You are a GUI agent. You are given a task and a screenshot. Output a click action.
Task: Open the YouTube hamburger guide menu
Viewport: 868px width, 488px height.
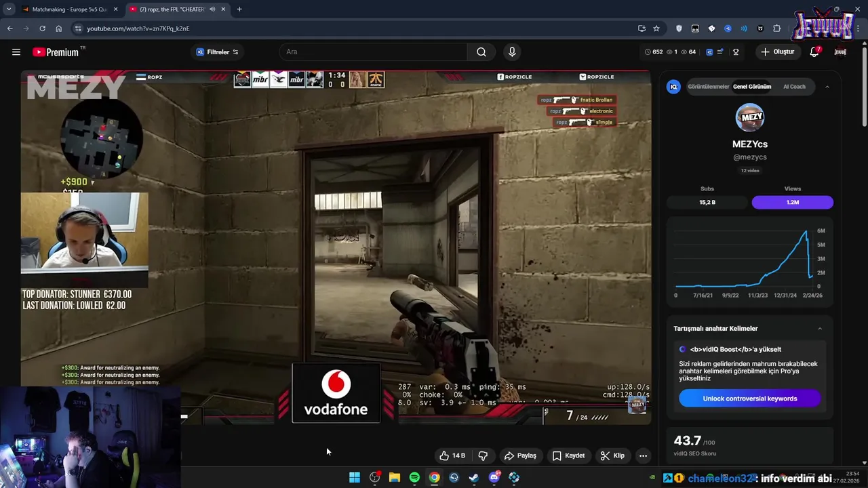16,52
